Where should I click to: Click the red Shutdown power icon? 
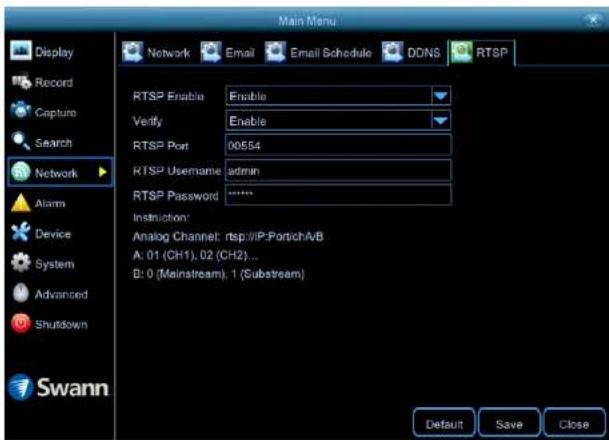tap(21, 323)
